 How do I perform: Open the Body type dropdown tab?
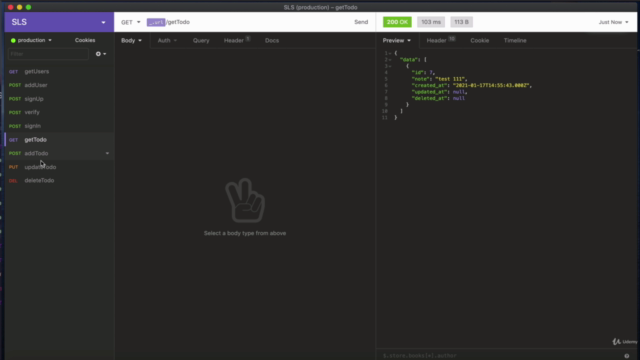[x=131, y=40]
